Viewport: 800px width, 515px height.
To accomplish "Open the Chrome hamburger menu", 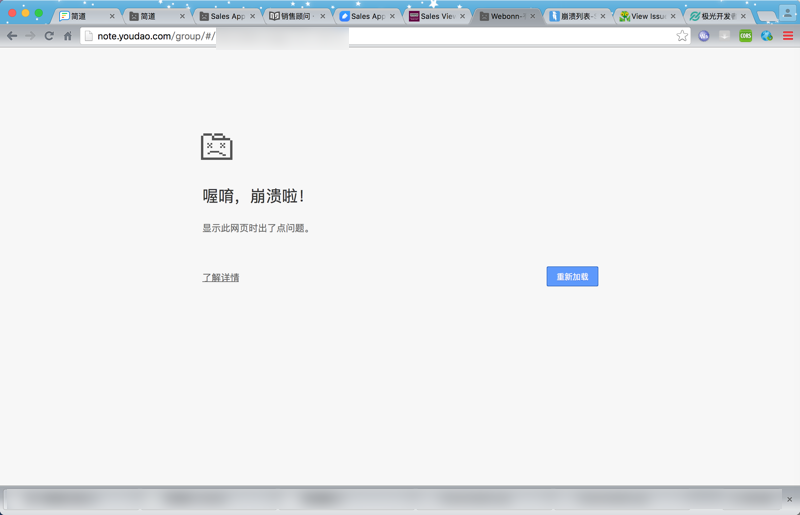I will pyautogui.click(x=788, y=36).
